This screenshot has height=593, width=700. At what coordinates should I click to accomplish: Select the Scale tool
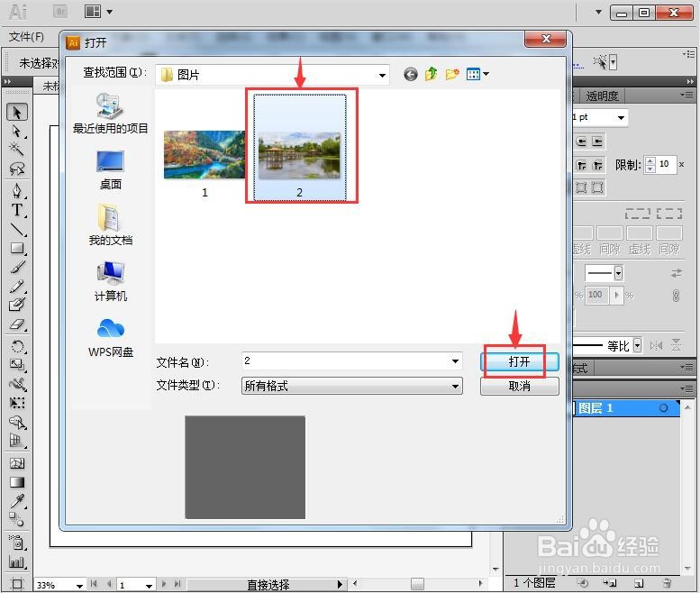click(x=17, y=365)
